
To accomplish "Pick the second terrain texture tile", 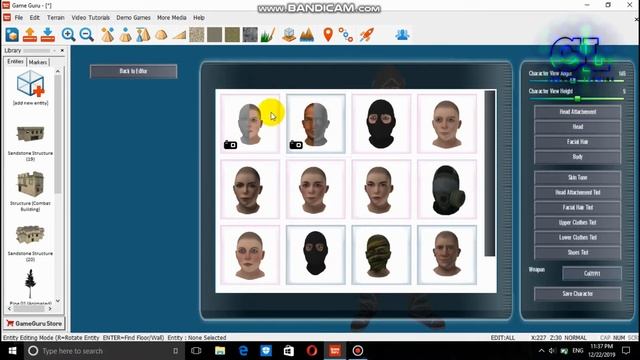I will pos(214,35).
